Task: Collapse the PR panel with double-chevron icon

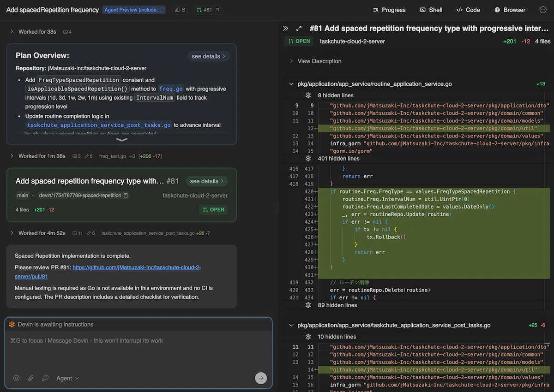Action: click(286, 28)
